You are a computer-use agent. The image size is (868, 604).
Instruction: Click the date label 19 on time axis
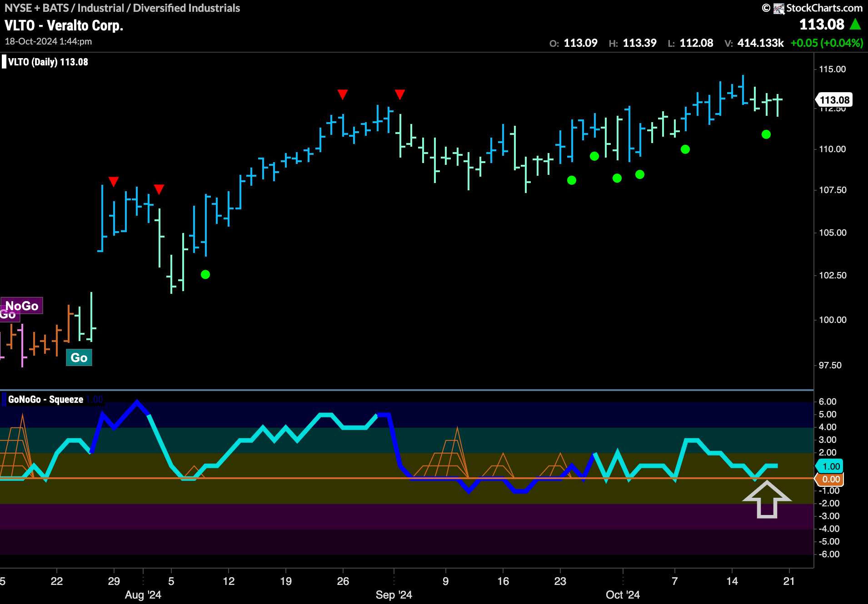(x=286, y=581)
